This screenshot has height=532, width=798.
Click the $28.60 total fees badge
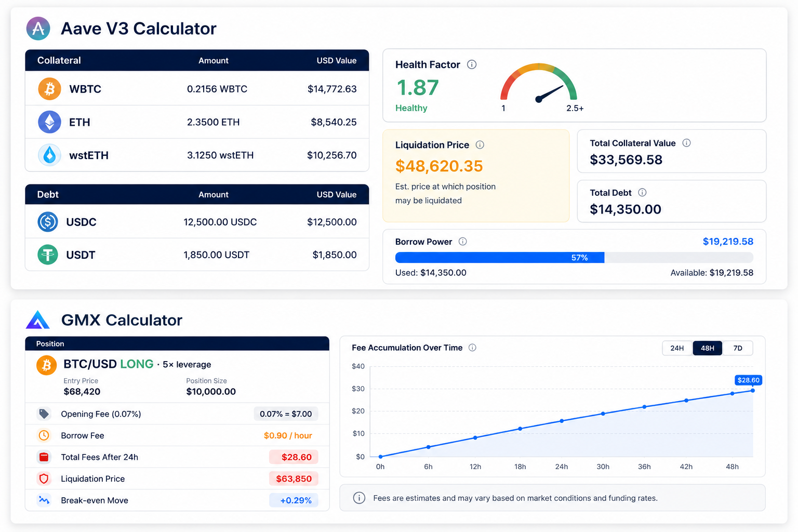pos(294,457)
